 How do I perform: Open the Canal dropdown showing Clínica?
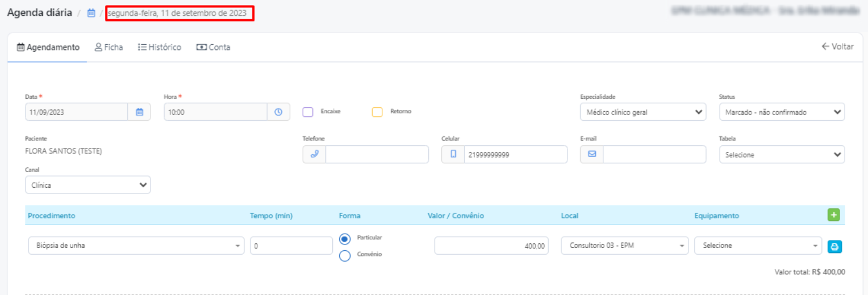click(x=88, y=185)
